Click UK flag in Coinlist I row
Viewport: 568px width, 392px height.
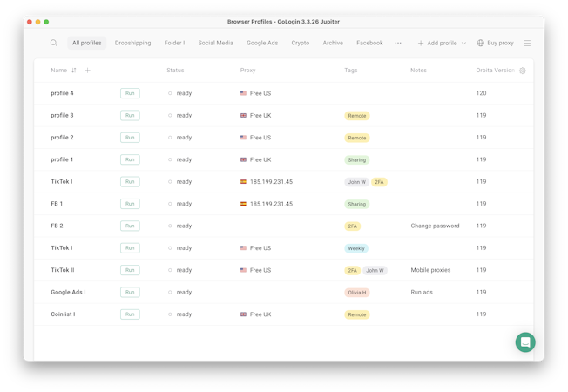click(243, 314)
